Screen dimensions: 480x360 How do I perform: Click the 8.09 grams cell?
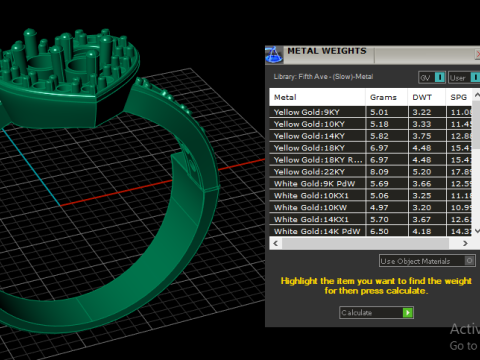[387, 172]
